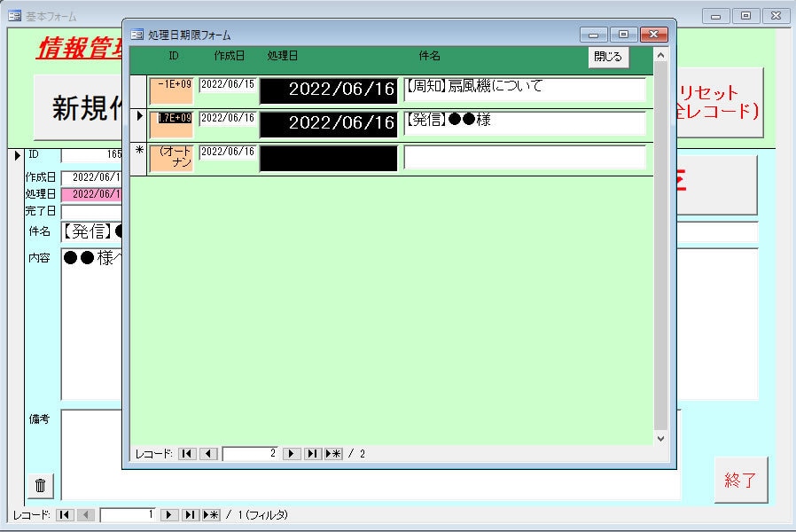Select row selector of 【周知】扇風機について record
Screen dimensions: 796x532
pyautogui.click(x=138, y=91)
